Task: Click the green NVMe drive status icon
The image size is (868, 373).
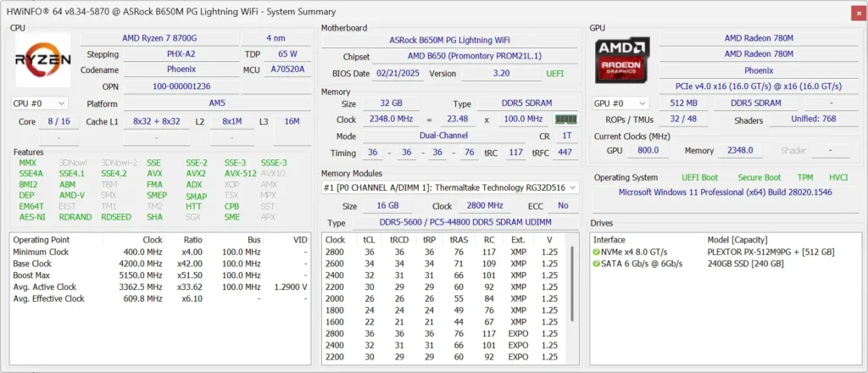Action: (596, 252)
